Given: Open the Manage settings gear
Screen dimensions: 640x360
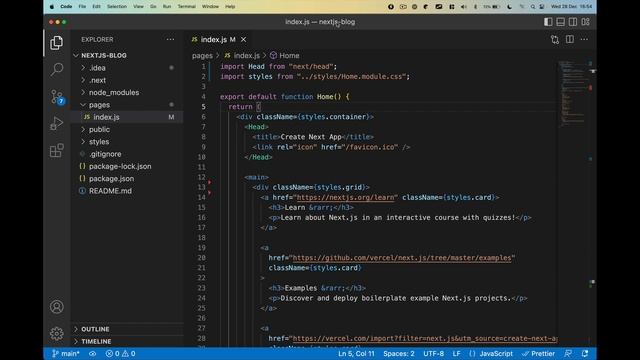Looking at the screenshot, I should [x=57, y=333].
